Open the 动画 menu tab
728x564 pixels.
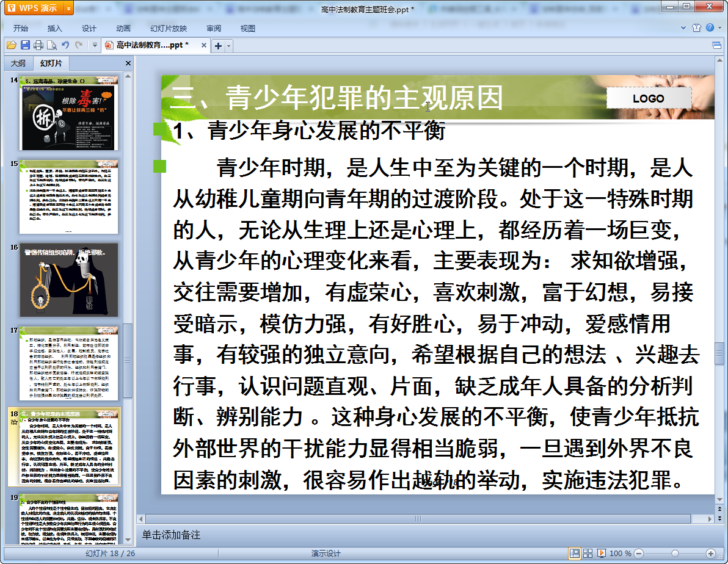[x=123, y=28]
